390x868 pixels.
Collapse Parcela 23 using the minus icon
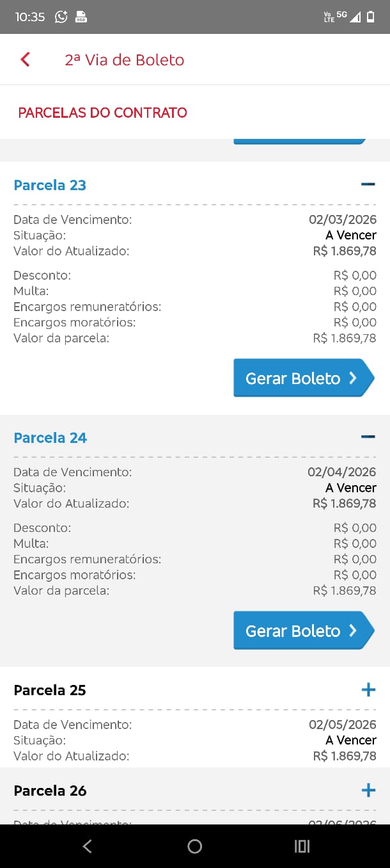(368, 184)
